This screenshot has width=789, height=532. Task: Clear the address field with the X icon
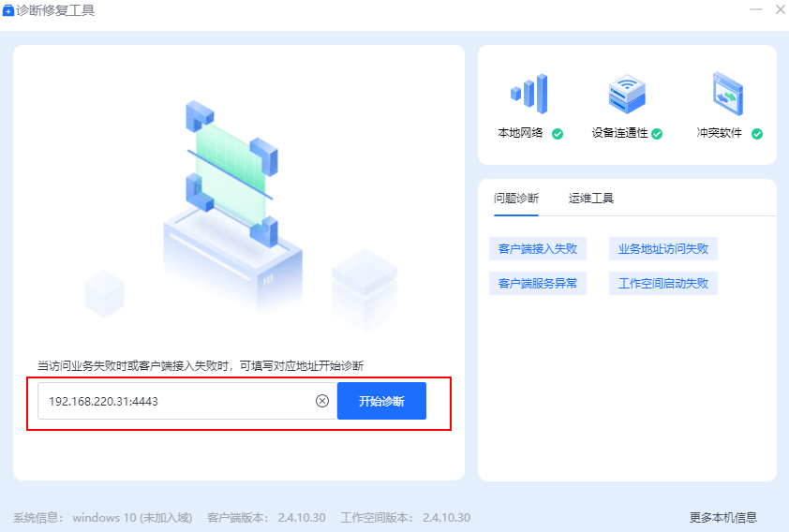(x=322, y=401)
